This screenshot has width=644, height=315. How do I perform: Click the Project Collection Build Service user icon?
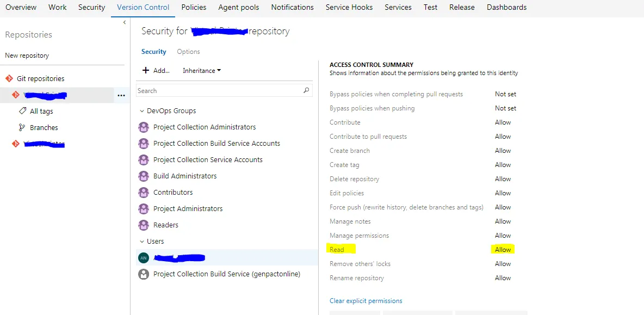(144, 274)
